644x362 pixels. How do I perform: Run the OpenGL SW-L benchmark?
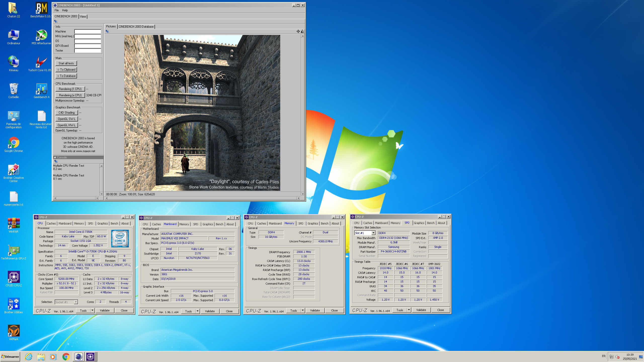66,119
